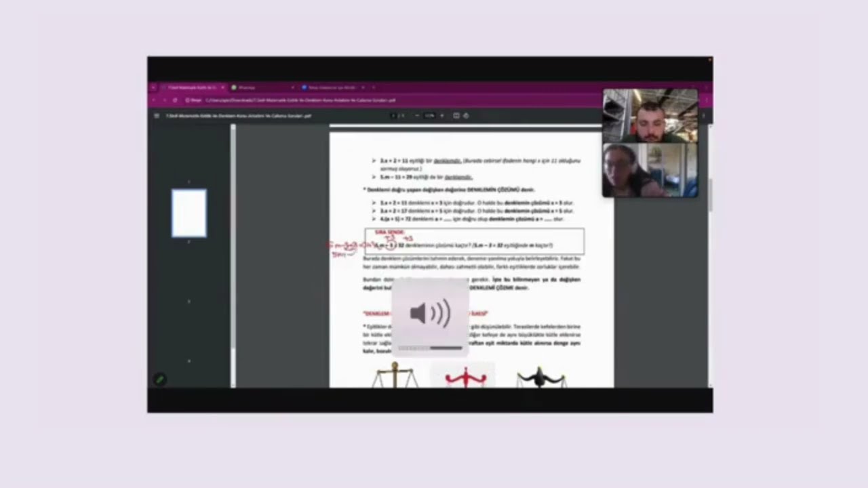Reload the current page

(x=175, y=100)
